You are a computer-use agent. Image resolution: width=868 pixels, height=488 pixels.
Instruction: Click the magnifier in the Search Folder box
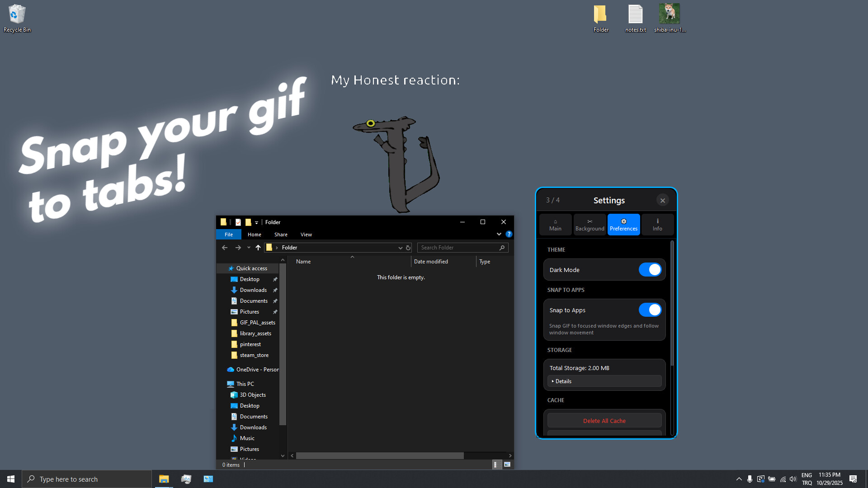coord(502,248)
